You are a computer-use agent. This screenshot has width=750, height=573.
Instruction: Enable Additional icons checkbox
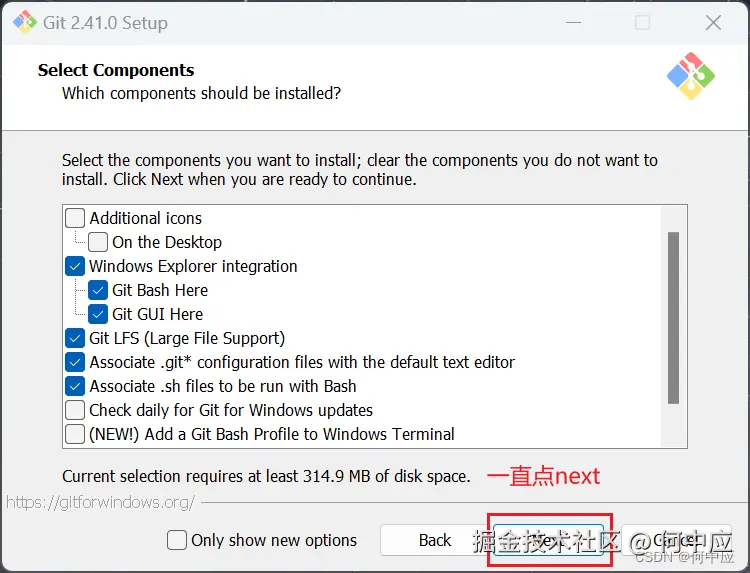[75, 218]
